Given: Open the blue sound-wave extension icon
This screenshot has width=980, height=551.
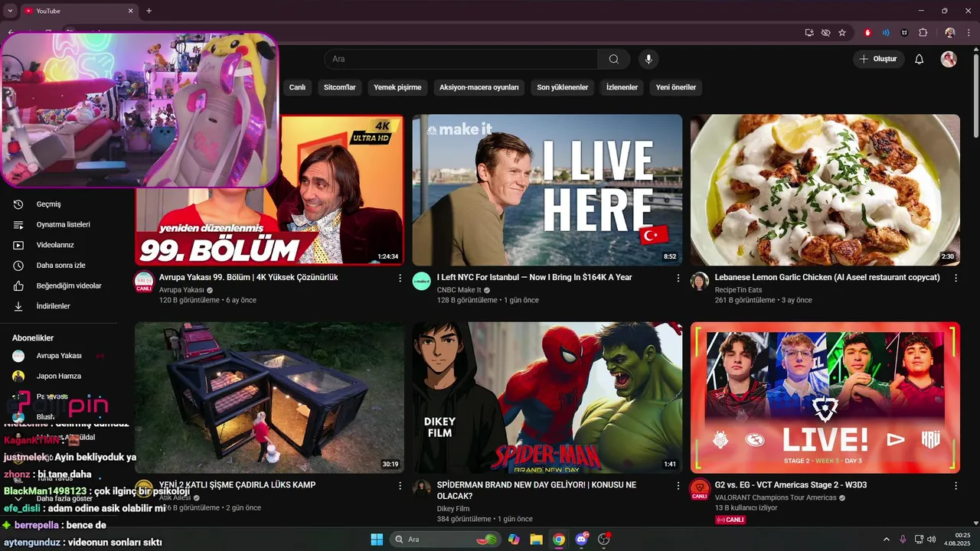Looking at the screenshot, I should [x=886, y=33].
